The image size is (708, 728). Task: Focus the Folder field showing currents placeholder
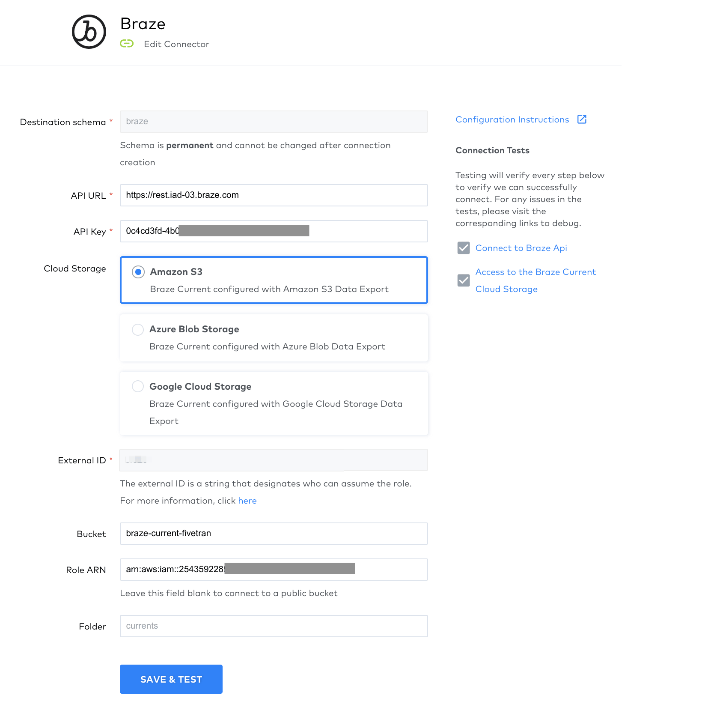click(274, 626)
